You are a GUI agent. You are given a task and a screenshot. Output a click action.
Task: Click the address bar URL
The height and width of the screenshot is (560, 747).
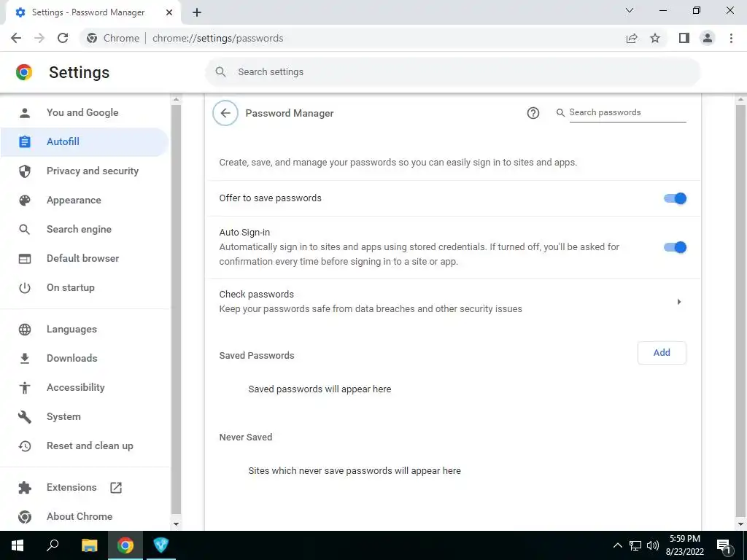(217, 38)
